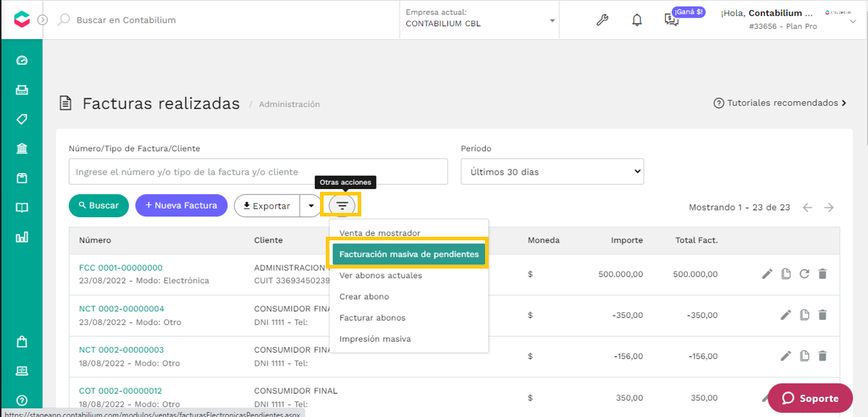Open invoice link NCT 0002-00000004
Viewport: 868px width, 417px height.
point(122,308)
